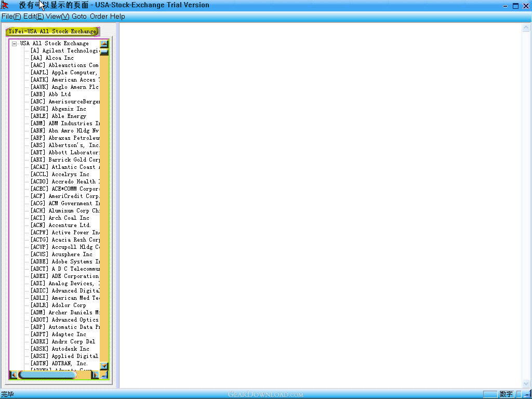This screenshot has height=399, width=532.
Task: Select [ADPT] Adaptec Inc
Action: tap(58, 334)
